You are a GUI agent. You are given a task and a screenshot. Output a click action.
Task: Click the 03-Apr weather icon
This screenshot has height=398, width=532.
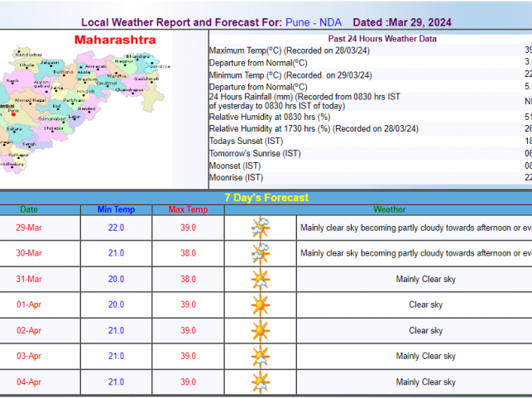point(261,356)
